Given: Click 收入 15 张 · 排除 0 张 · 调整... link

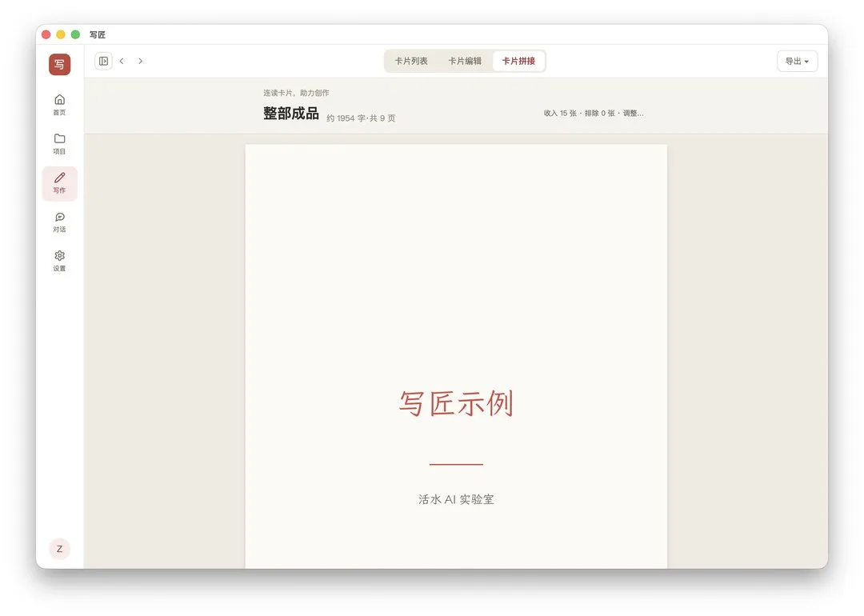Looking at the screenshot, I should click(x=594, y=113).
